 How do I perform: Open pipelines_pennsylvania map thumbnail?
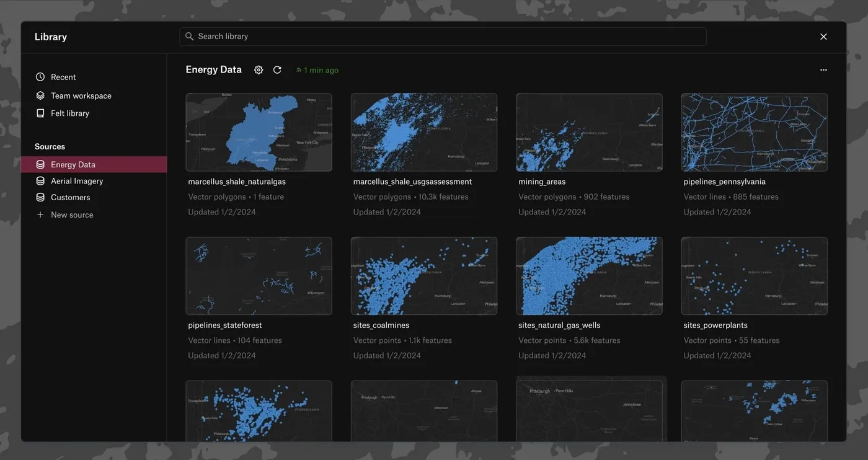click(755, 132)
